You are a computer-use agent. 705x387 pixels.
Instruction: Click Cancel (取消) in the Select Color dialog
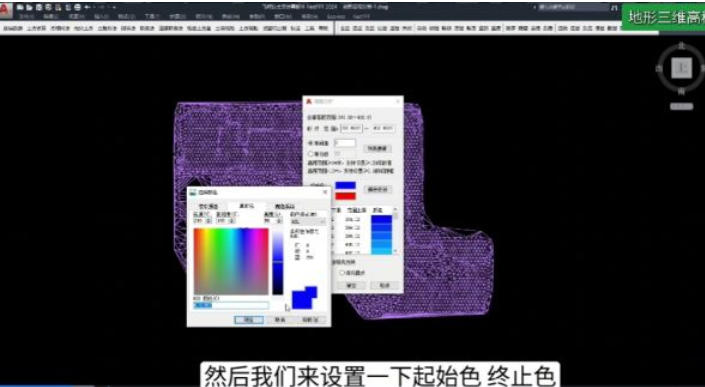280,320
